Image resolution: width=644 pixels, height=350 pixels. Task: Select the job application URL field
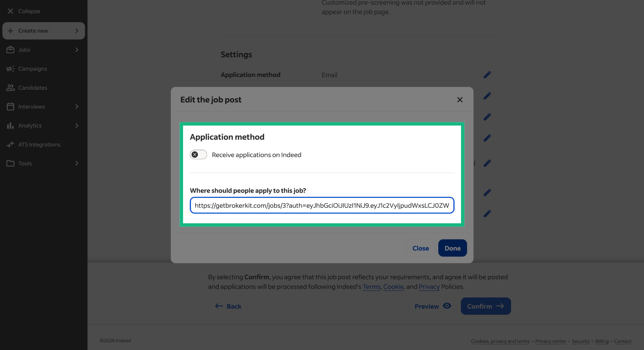click(322, 205)
